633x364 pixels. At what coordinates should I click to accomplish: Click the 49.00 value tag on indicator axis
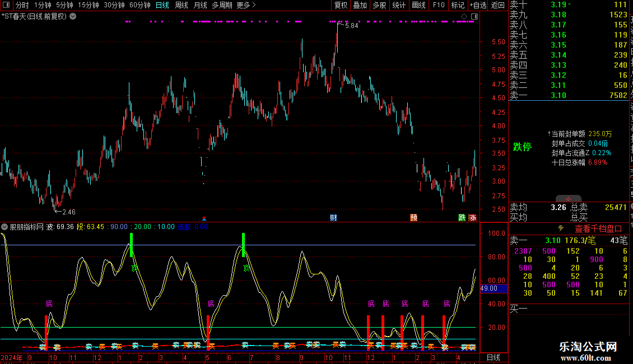(x=494, y=288)
